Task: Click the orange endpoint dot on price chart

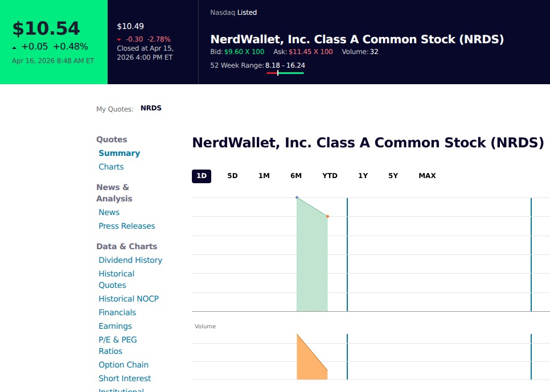Action: tap(327, 216)
